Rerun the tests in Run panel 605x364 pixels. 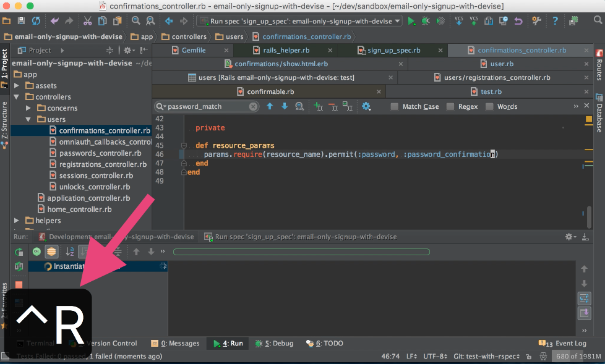pyautogui.click(x=19, y=252)
